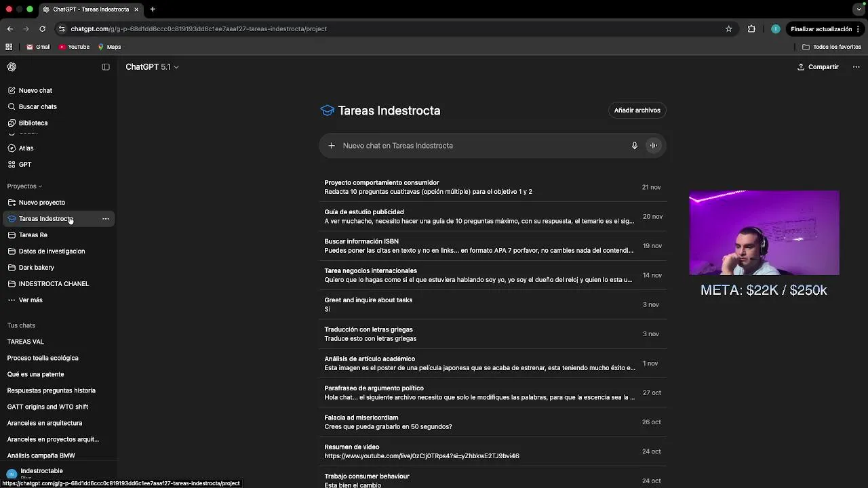The height and width of the screenshot is (488, 868).
Task: Open the three-dot menu beside Compartir
Action: point(856,67)
